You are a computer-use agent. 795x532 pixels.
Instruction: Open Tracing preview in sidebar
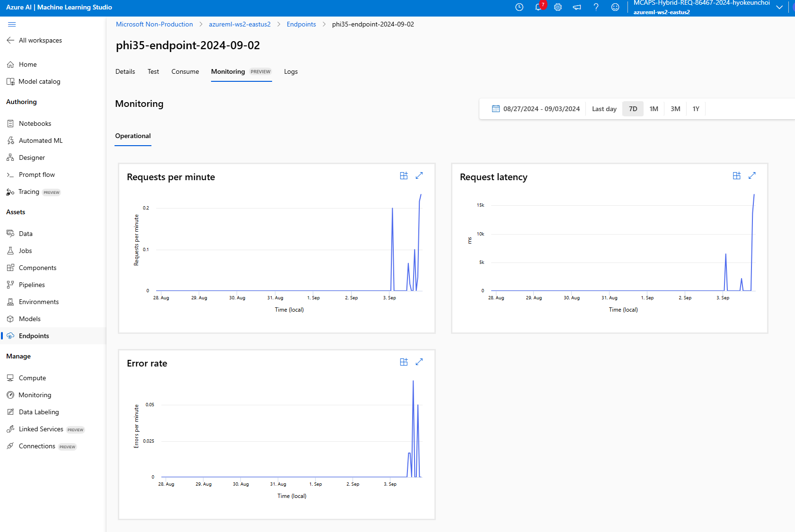tap(33, 192)
